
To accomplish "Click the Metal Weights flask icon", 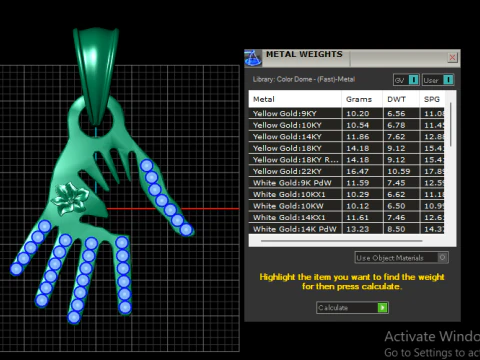I will point(253,58).
